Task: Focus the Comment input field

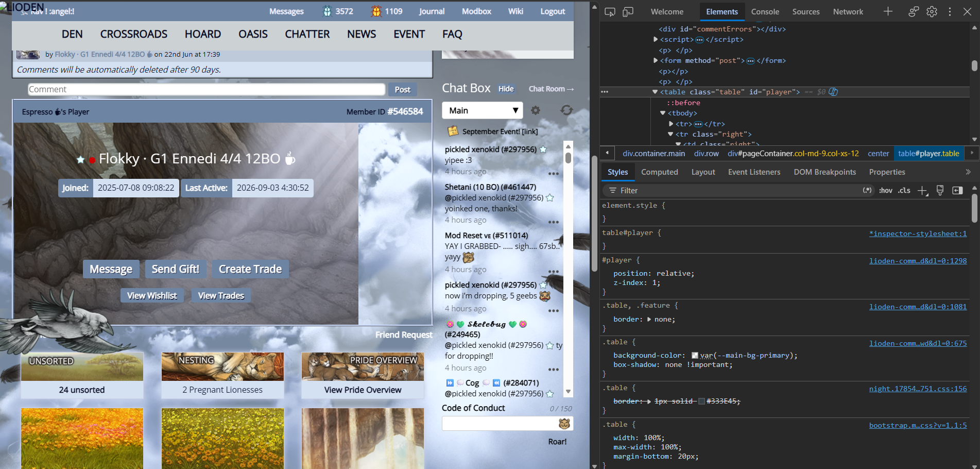Action: tap(207, 89)
